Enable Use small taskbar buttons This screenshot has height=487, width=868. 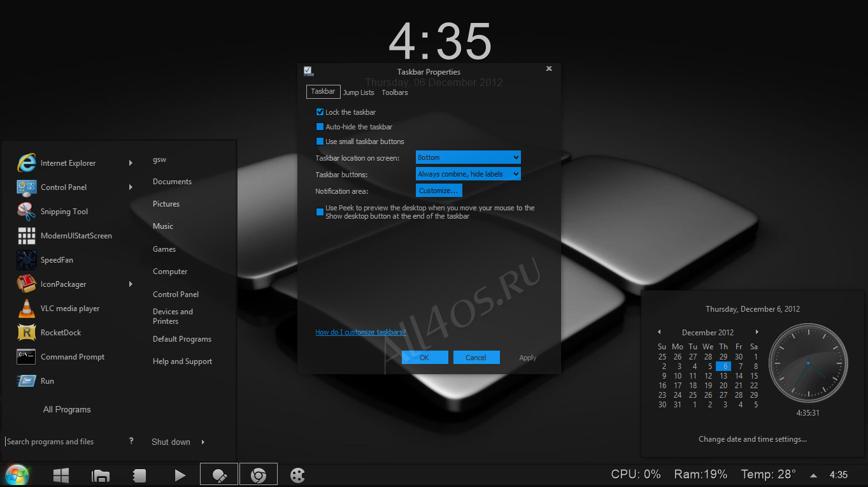[320, 142]
